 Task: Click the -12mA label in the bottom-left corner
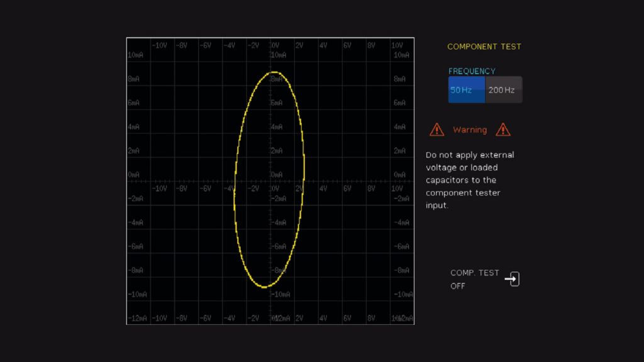click(136, 319)
